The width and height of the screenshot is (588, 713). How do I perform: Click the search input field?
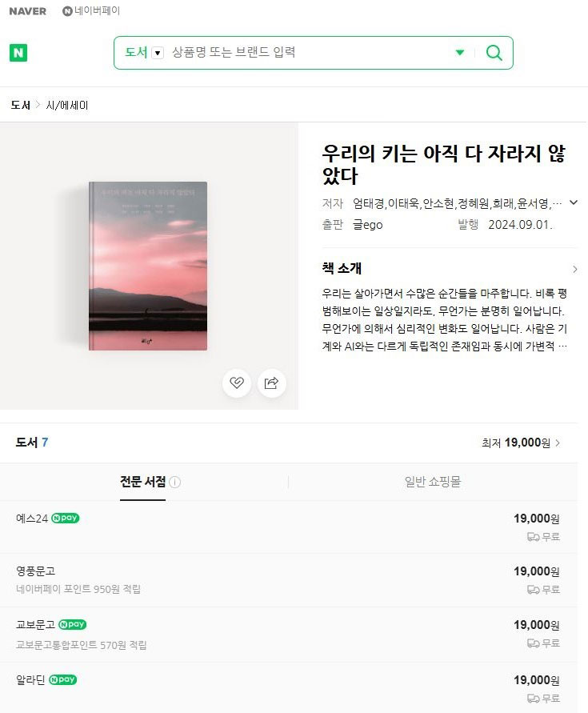coord(308,53)
